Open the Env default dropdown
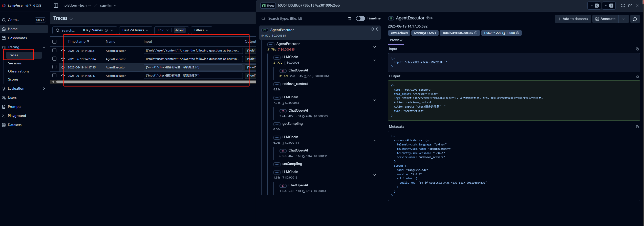This screenshot has width=644, height=226. coord(171,30)
